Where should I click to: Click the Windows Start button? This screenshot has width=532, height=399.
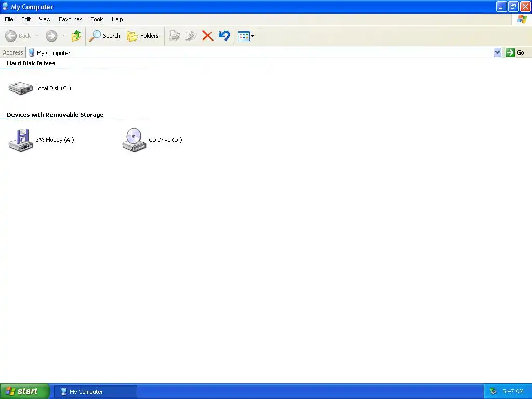pyautogui.click(x=25, y=391)
